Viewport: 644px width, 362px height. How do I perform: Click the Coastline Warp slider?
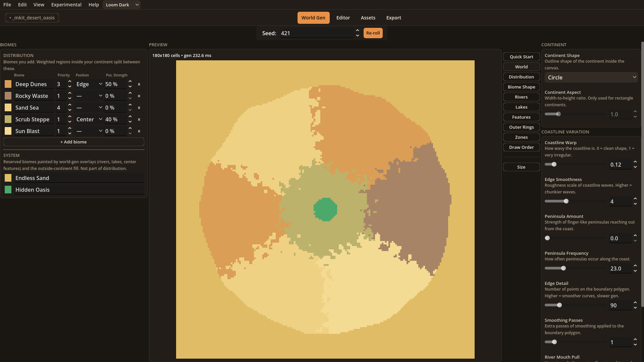[576, 164]
